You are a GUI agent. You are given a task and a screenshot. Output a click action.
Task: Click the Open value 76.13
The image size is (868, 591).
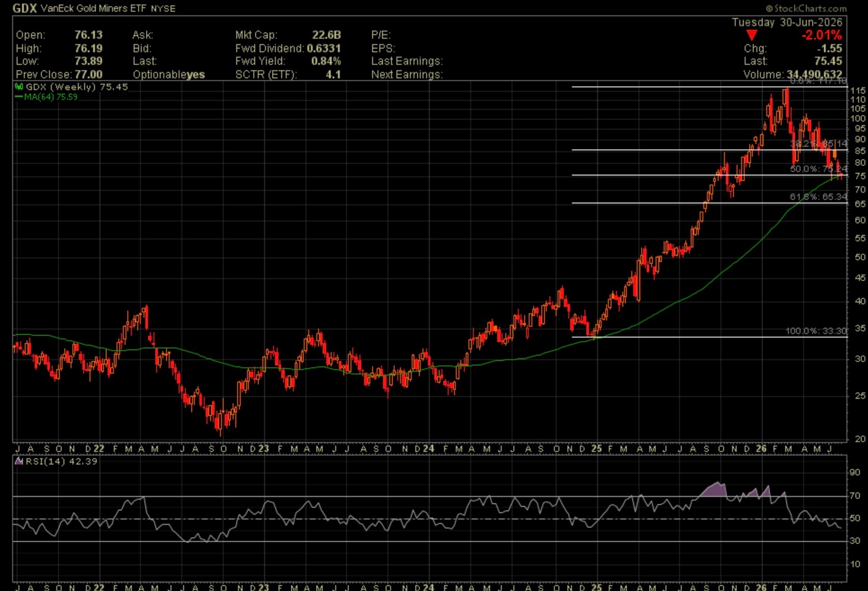pyautogui.click(x=89, y=35)
